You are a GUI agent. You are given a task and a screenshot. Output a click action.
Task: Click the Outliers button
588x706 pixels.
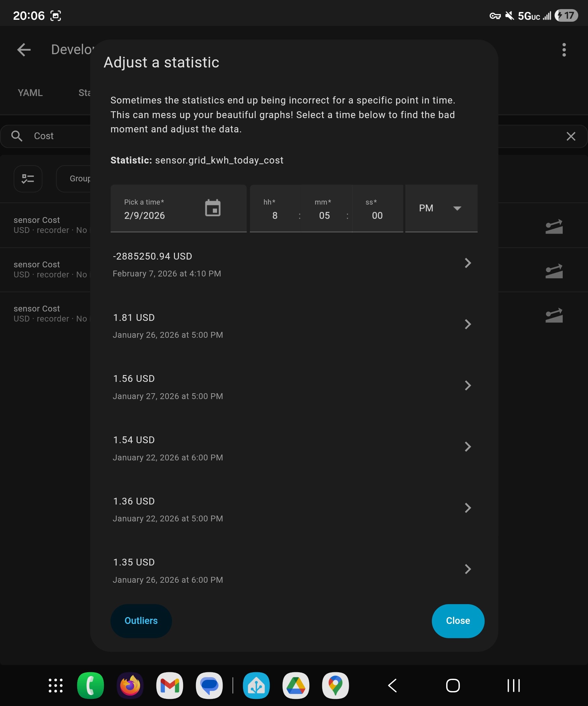pyautogui.click(x=141, y=621)
